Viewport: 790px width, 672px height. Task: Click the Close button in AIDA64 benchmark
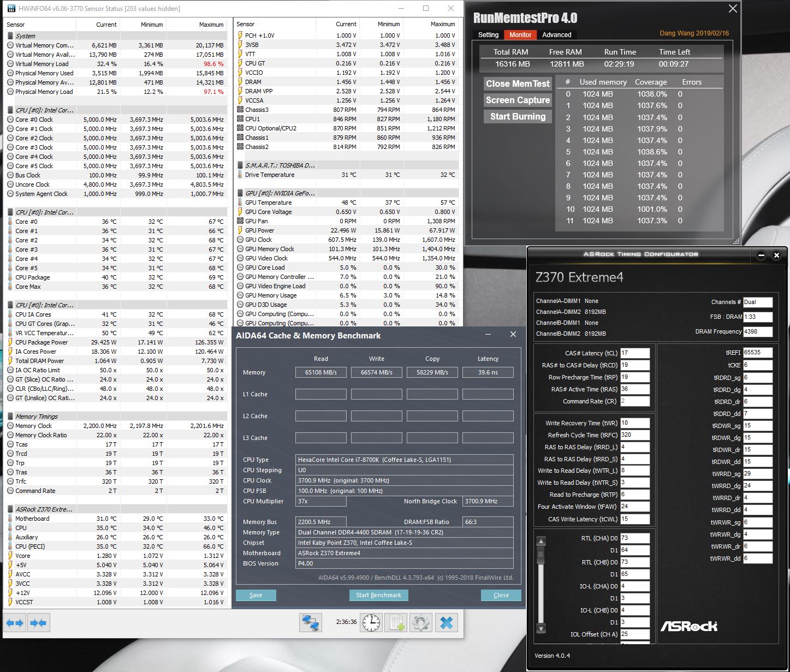tap(501, 595)
